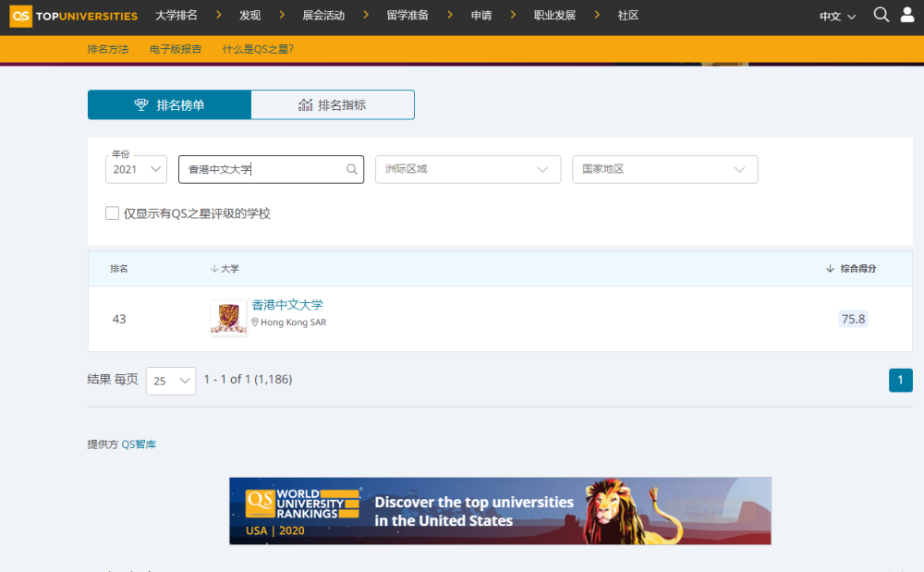This screenshot has height=572, width=924.
Task: Open the 香港中文大学 result link
Action: click(x=287, y=305)
